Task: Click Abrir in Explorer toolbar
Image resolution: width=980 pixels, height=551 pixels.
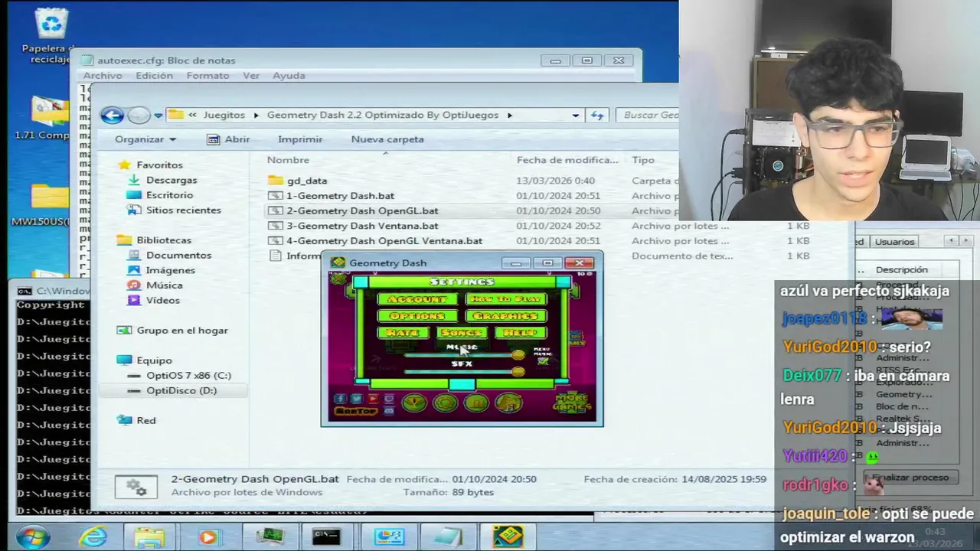Action: (228, 139)
